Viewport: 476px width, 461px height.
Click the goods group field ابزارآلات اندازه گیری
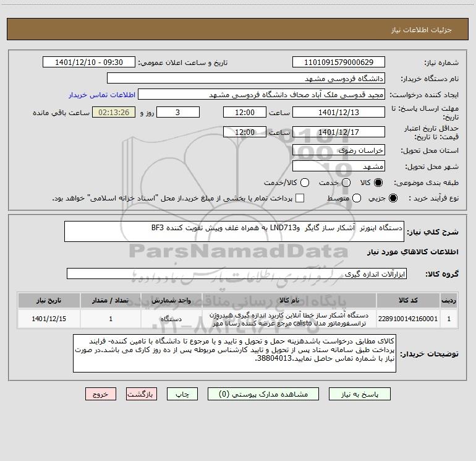coord(237,274)
